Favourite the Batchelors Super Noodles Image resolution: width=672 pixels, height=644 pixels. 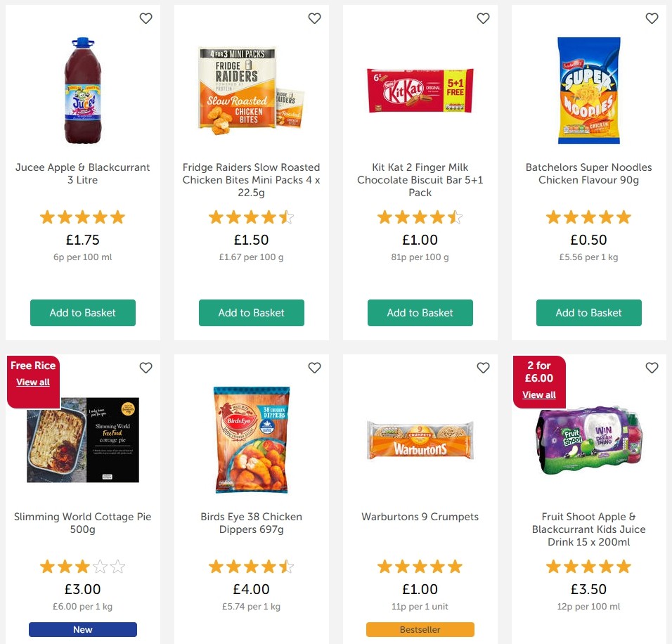click(x=652, y=18)
